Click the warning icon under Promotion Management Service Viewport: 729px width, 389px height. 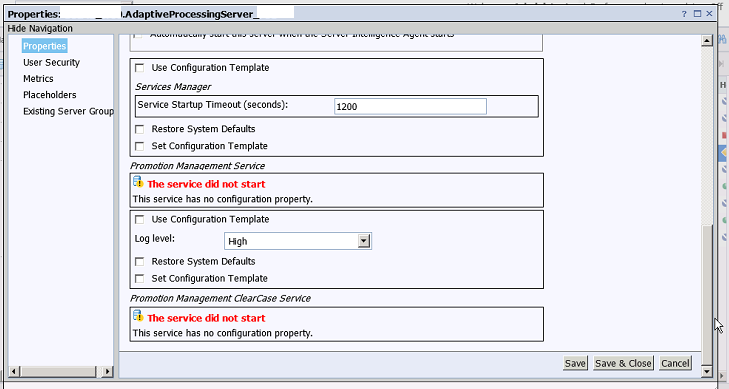tap(138, 182)
